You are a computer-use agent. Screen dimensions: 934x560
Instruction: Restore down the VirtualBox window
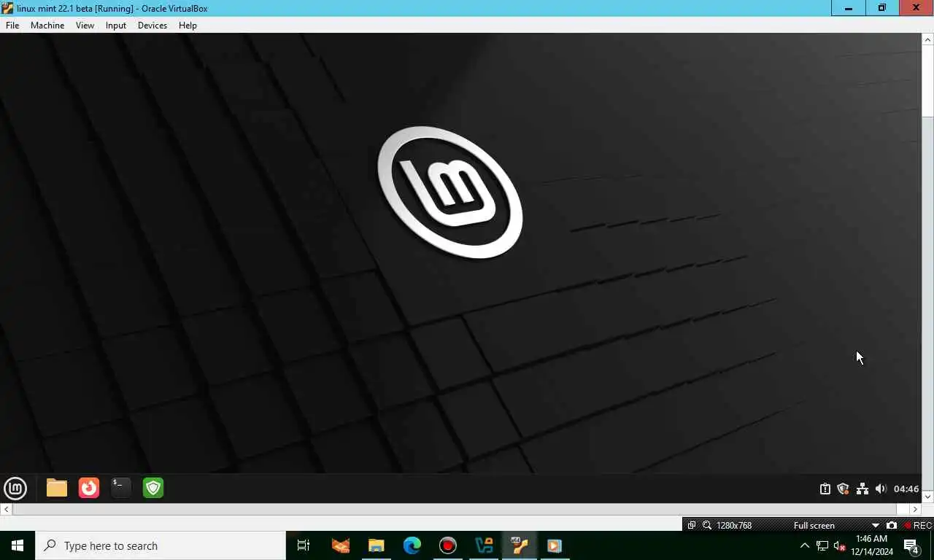(882, 8)
